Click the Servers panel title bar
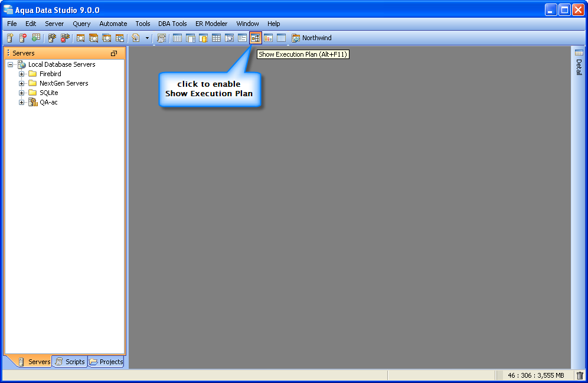588x383 pixels. coord(64,53)
